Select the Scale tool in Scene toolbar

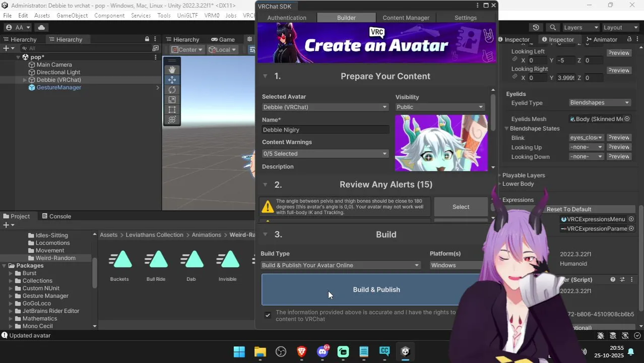click(172, 100)
